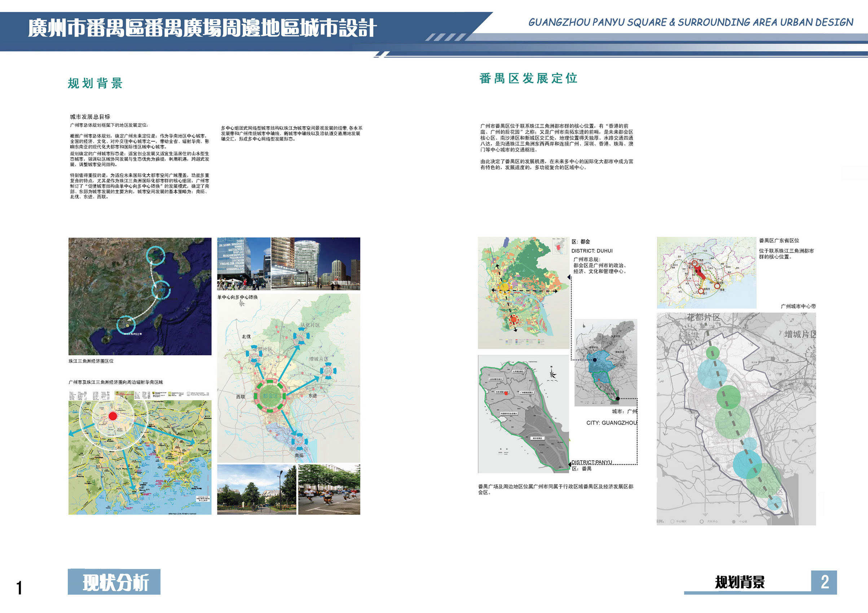Click the '规划背景' footer label at the bottom right
The height and width of the screenshot is (613, 868).
[740, 582]
